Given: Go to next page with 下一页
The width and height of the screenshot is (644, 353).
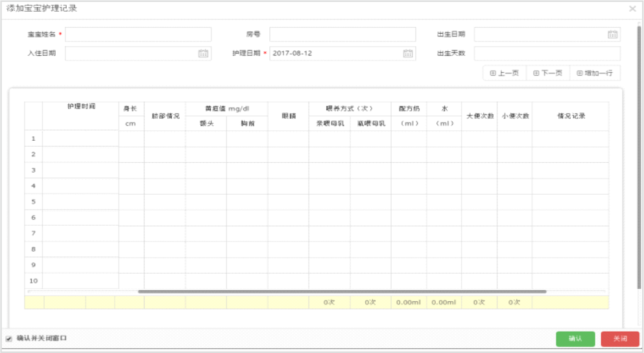Looking at the screenshot, I should (547, 73).
